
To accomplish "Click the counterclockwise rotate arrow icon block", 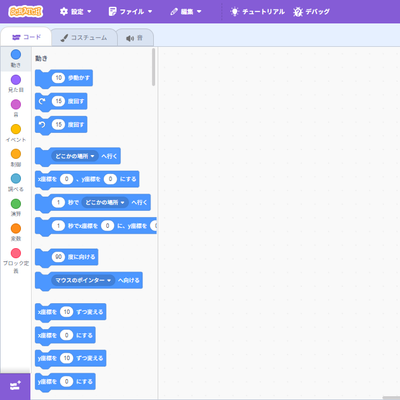I will [x=42, y=124].
